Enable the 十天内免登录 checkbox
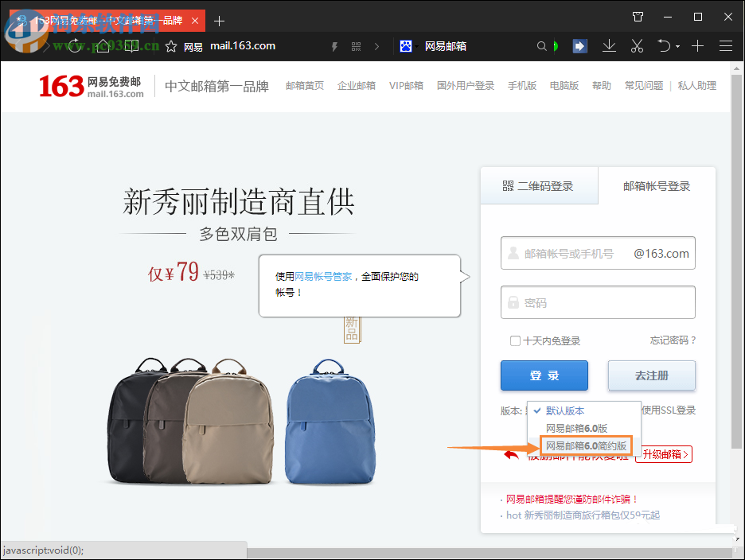 point(515,340)
